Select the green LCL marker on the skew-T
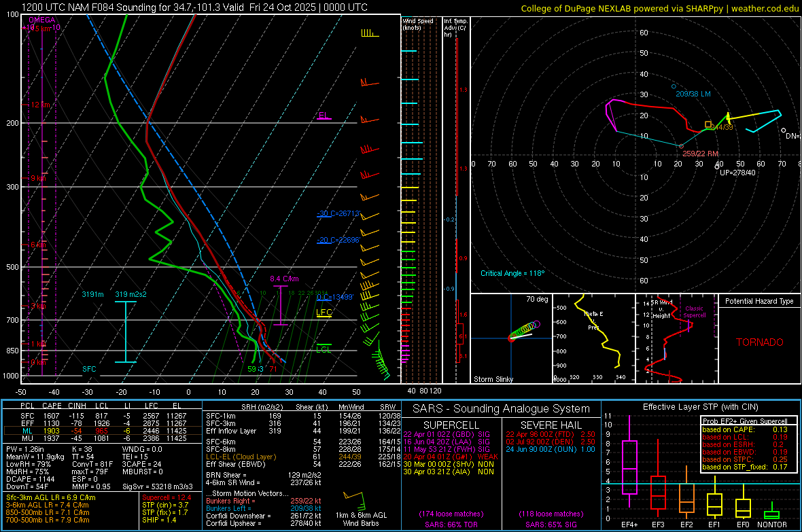 pyautogui.click(x=324, y=349)
